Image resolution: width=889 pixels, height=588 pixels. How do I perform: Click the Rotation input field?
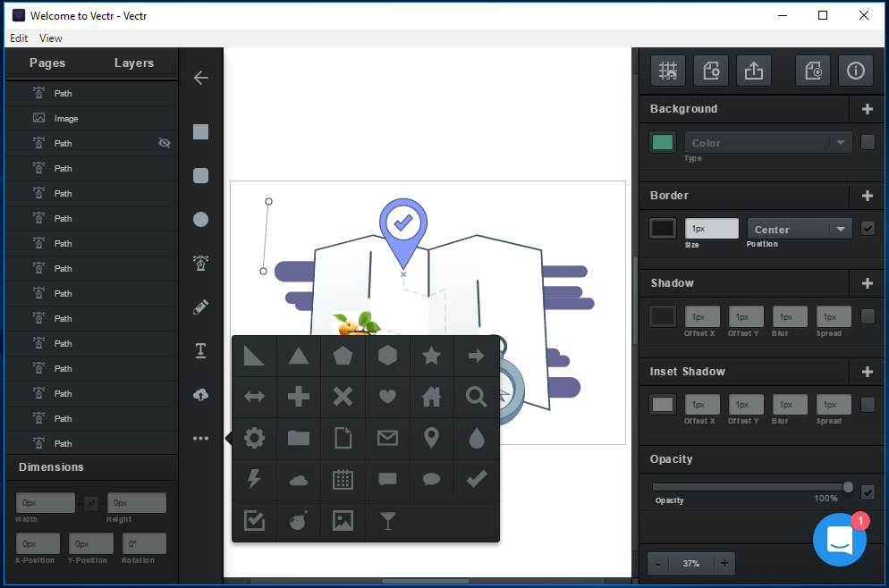tap(145, 544)
